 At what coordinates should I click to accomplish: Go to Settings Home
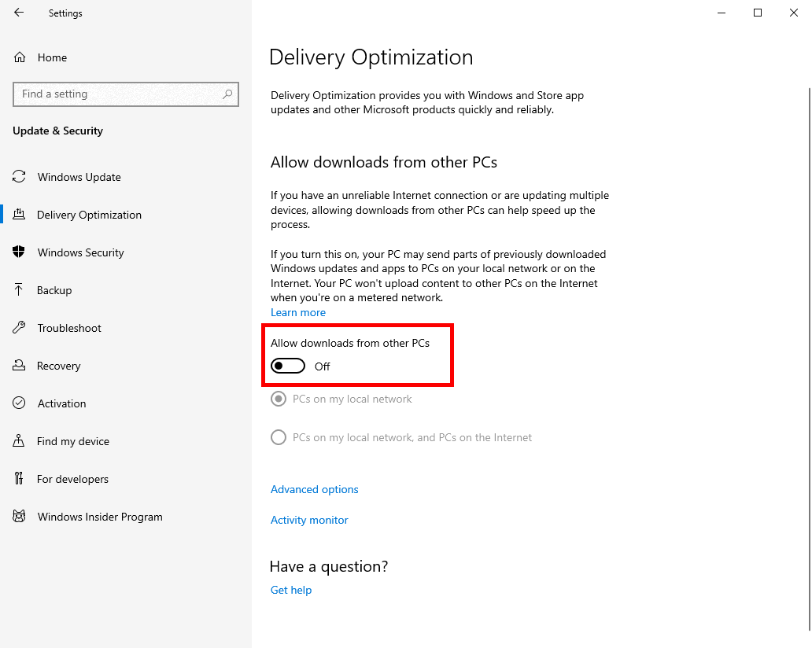[x=126, y=57]
